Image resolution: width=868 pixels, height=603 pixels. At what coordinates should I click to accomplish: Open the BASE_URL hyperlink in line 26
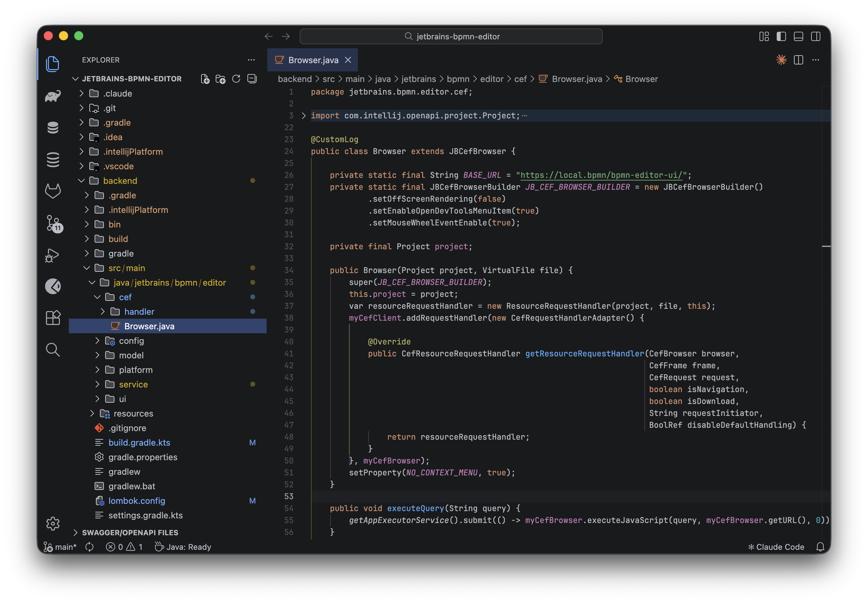point(601,175)
